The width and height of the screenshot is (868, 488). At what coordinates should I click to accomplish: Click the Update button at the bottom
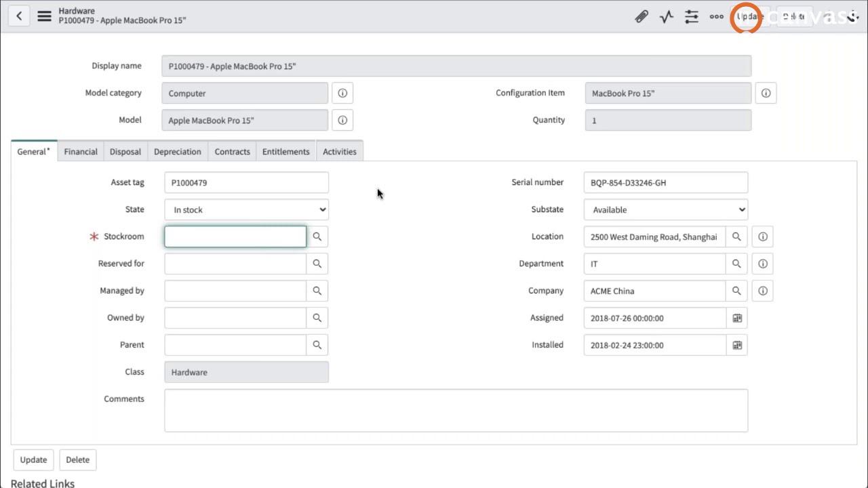coord(33,460)
